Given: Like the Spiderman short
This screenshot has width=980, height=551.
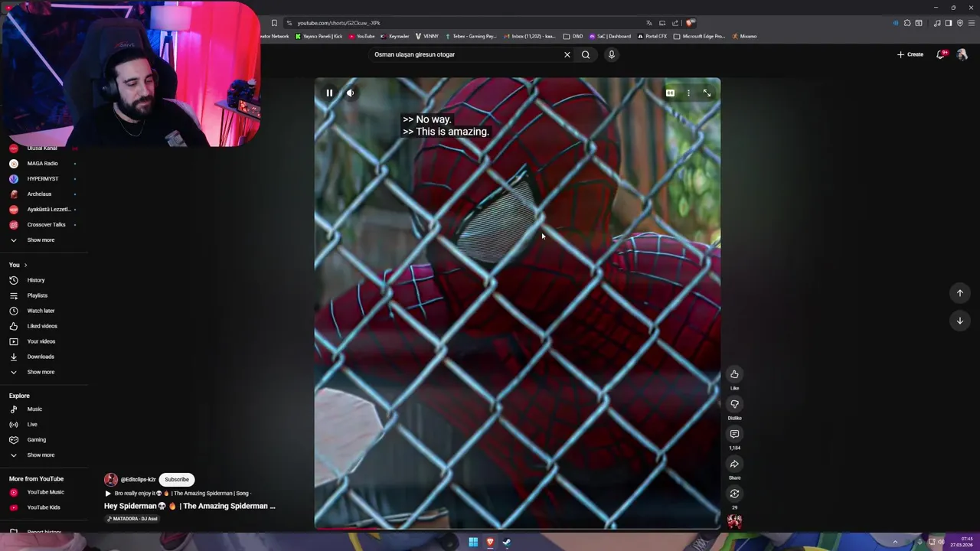Looking at the screenshot, I should (x=734, y=374).
